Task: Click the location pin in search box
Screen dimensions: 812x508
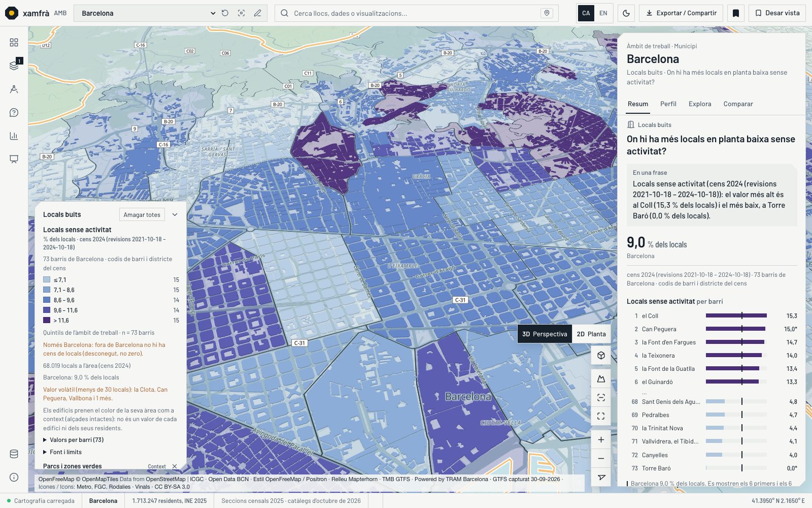Action: point(547,13)
